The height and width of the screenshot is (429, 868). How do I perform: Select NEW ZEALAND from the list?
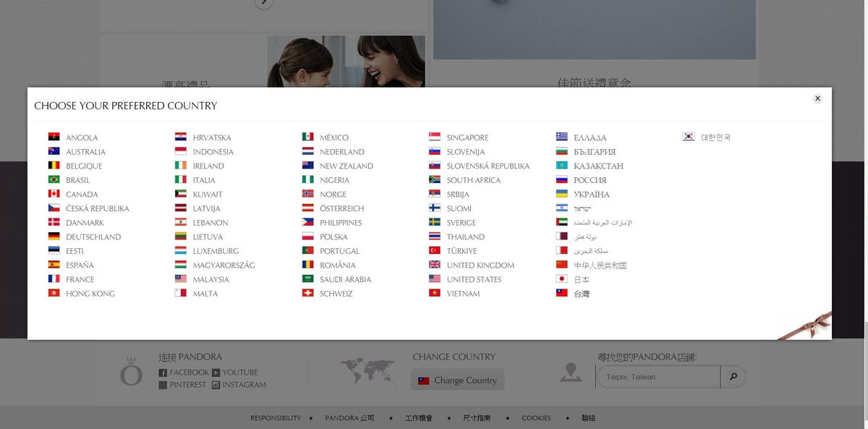(346, 166)
